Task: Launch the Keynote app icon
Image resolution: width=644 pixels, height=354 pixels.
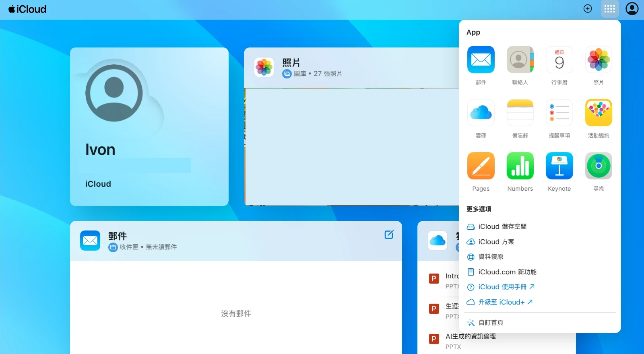Action: coord(559,166)
